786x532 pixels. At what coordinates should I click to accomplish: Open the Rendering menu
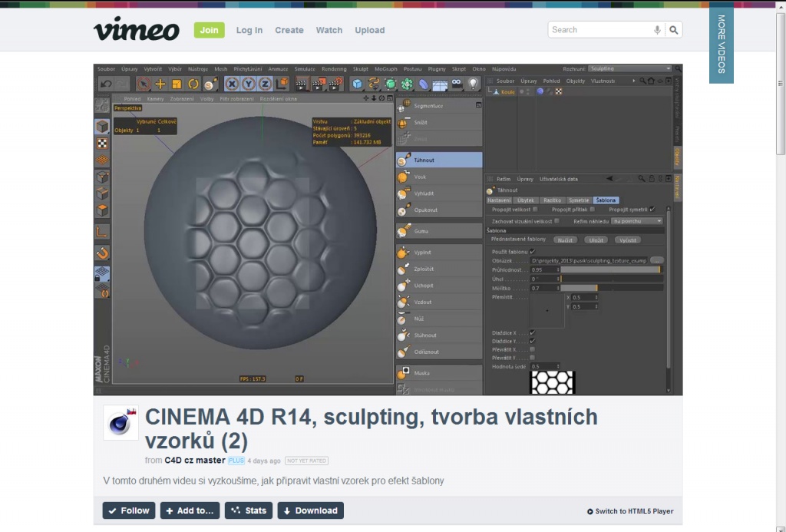(x=334, y=69)
